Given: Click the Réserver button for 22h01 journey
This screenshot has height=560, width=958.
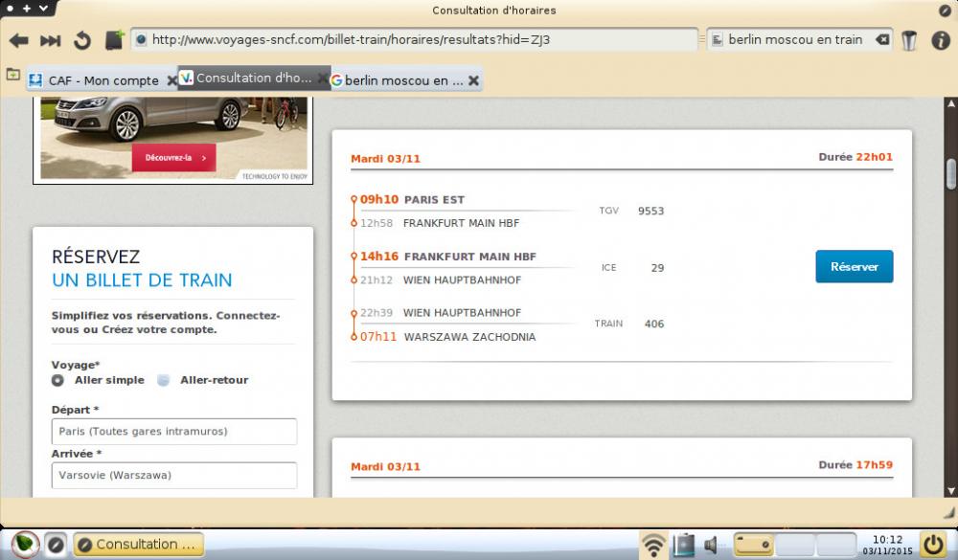Looking at the screenshot, I should tap(855, 266).
